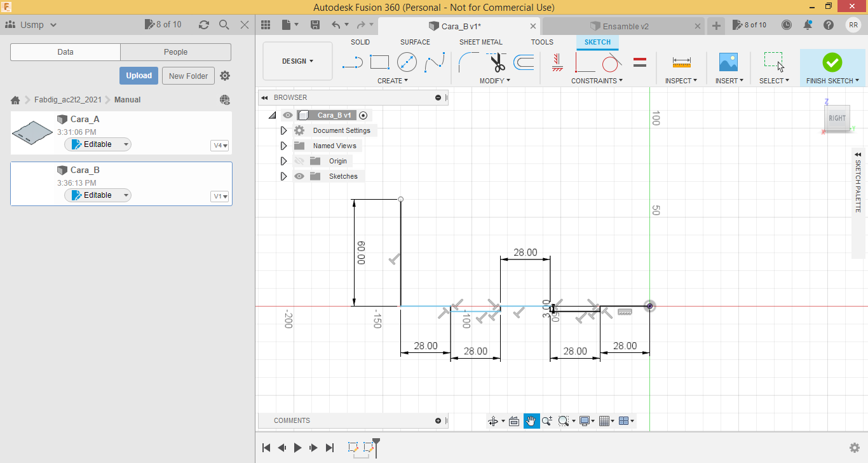The image size is (868, 463).
Task: Activate the Trim scissors tool
Action: pos(496,62)
